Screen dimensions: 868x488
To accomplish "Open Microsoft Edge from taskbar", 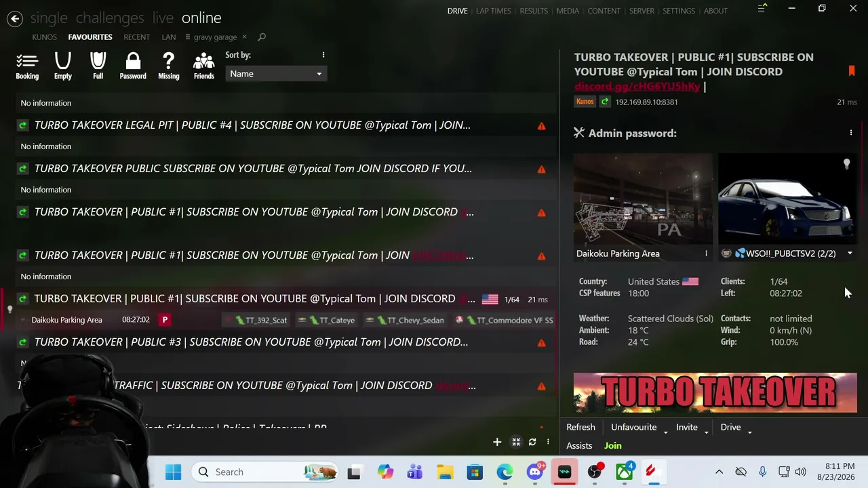I will point(505,472).
